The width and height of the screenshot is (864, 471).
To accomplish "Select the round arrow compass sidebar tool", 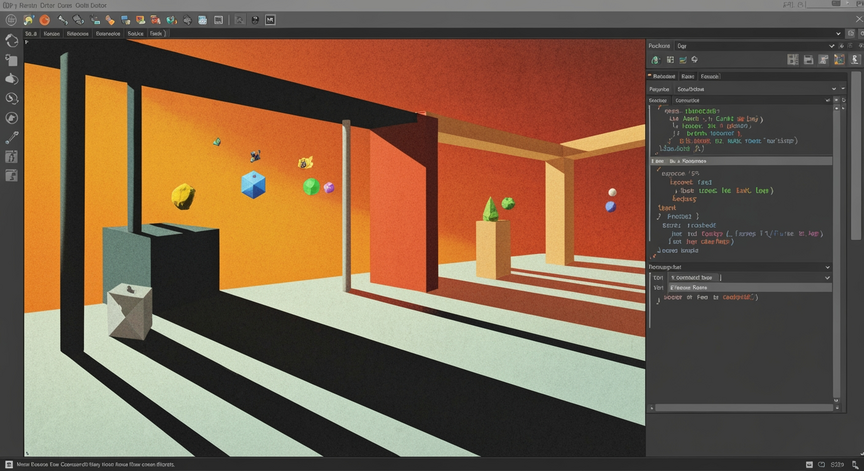I will pos(12,118).
